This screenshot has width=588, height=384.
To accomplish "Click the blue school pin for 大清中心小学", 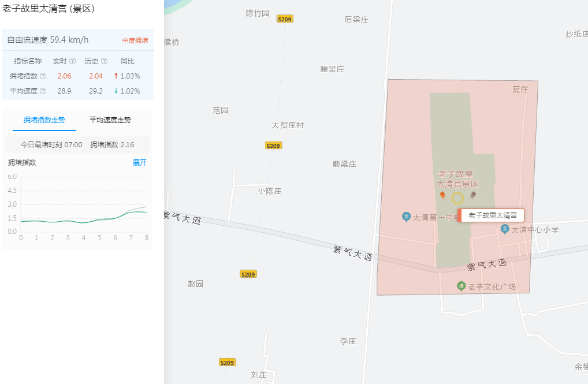I will click(x=505, y=230).
